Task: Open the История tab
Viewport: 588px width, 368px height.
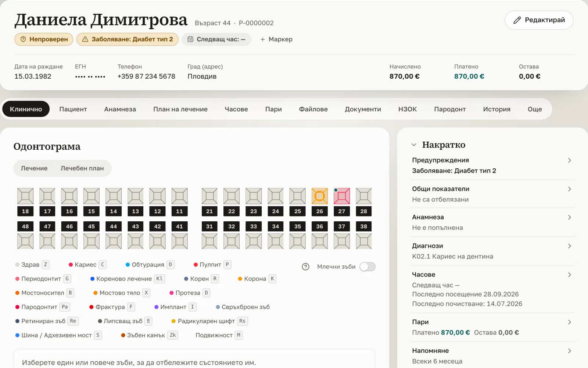Action: tap(496, 109)
